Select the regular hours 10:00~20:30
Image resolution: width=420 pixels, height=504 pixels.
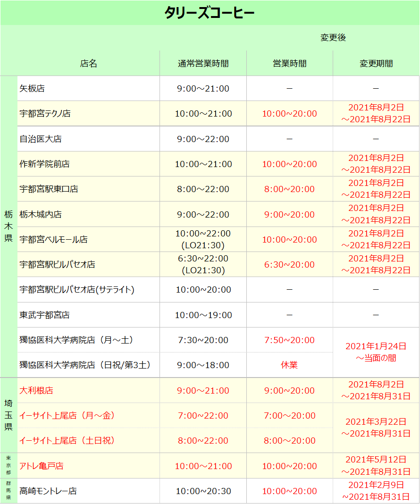(203, 491)
